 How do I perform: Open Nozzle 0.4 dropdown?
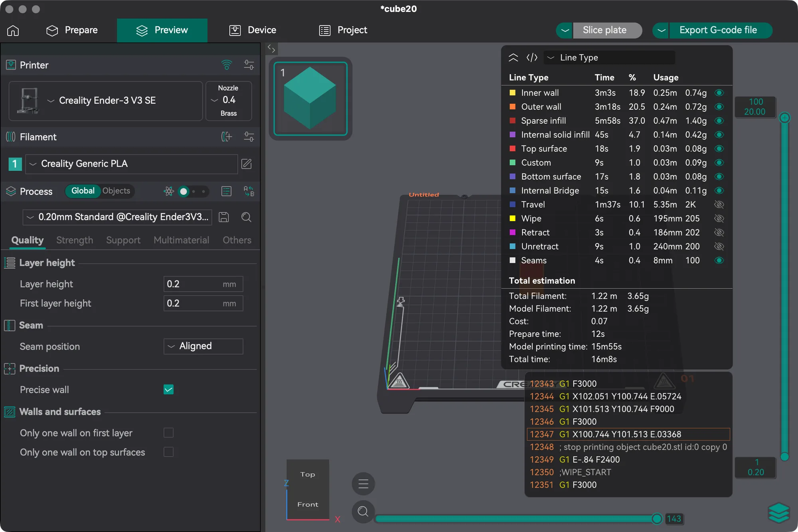(229, 101)
